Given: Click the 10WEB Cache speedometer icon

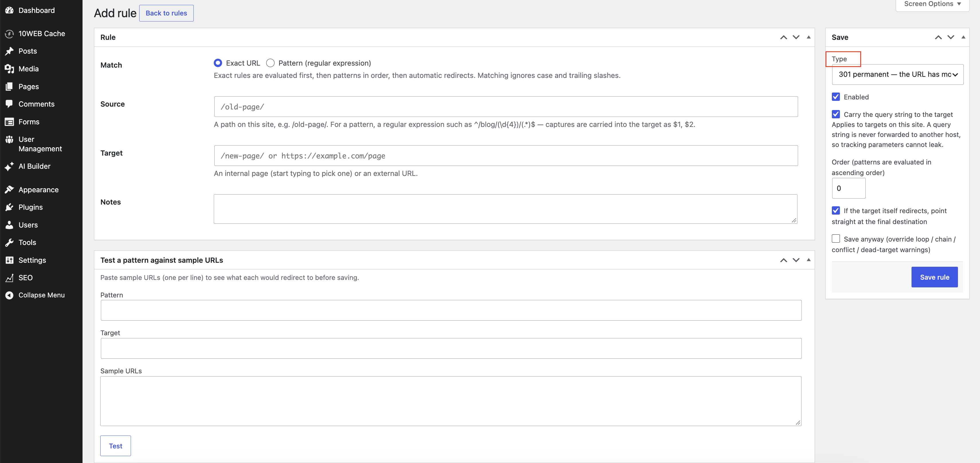Looking at the screenshot, I should (9, 34).
